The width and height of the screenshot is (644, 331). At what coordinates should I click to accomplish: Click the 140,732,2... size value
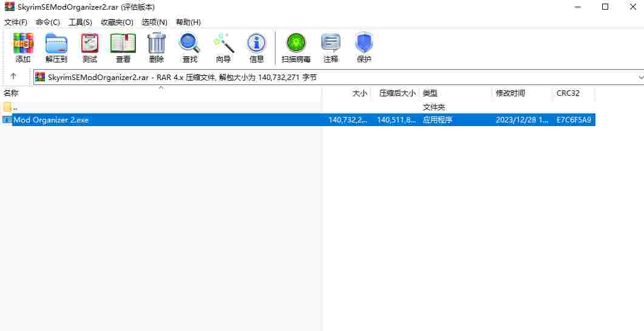coord(348,120)
